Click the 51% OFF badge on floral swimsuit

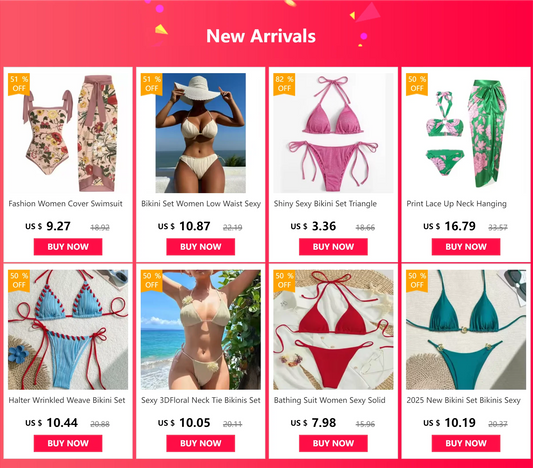point(19,84)
